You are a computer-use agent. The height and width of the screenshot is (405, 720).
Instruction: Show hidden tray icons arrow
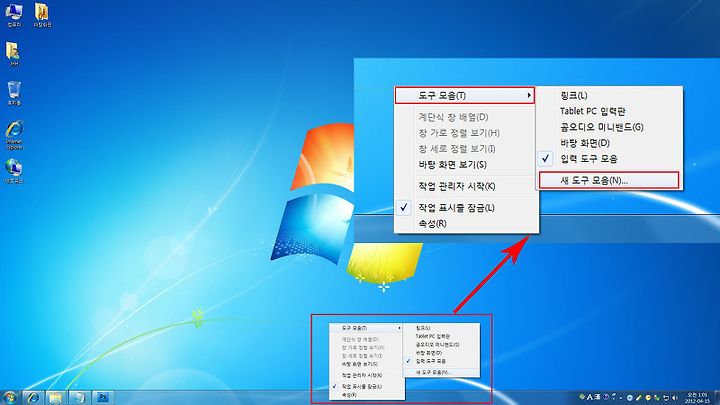coord(621,398)
